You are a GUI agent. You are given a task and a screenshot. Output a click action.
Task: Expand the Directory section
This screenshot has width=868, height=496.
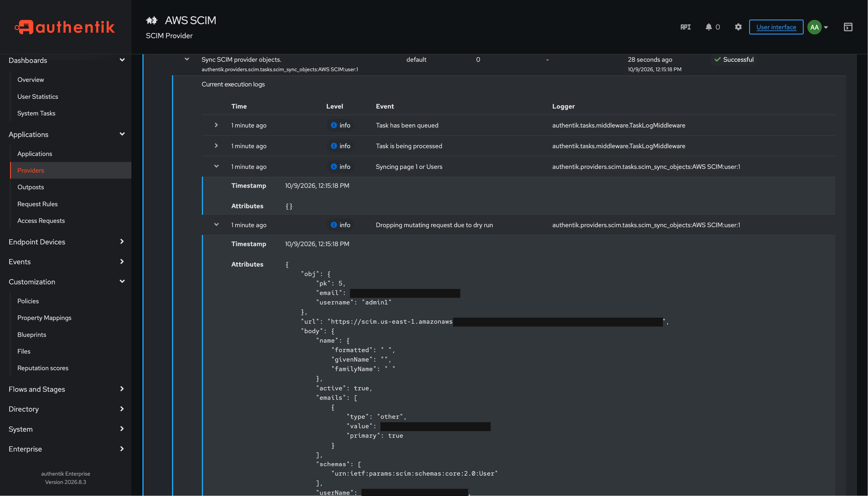(x=122, y=409)
